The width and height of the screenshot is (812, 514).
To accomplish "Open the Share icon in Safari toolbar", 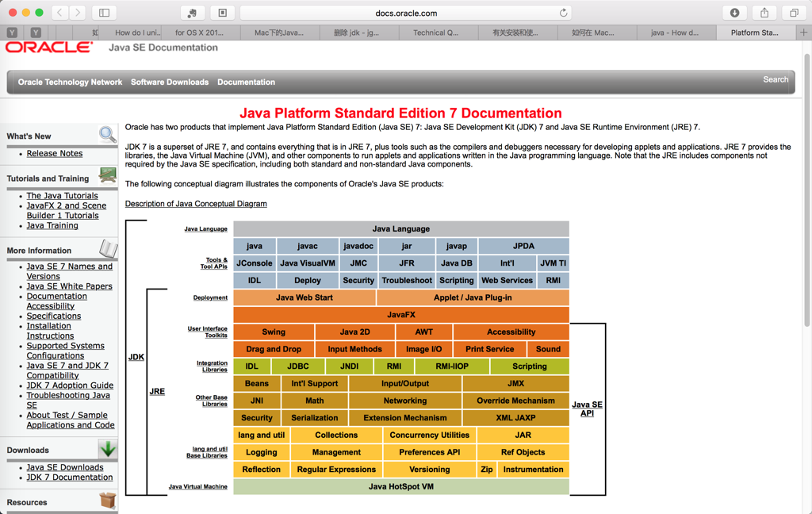I will (x=764, y=13).
